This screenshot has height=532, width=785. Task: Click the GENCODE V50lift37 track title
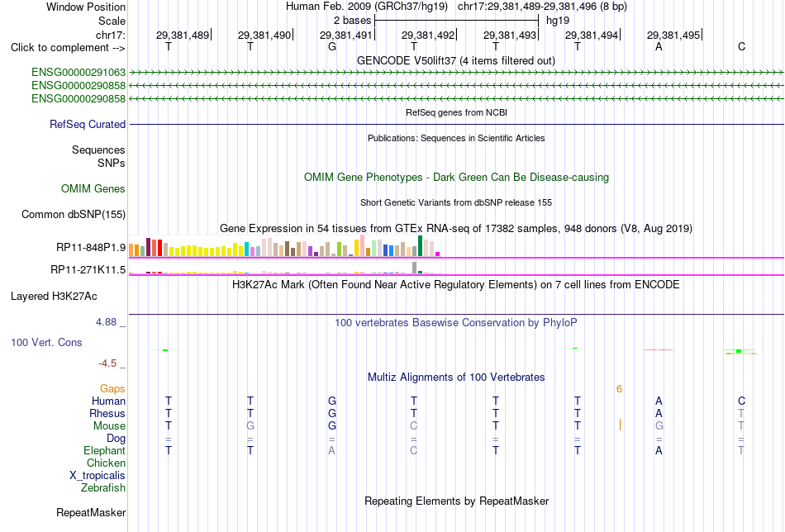tap(456, 60)
